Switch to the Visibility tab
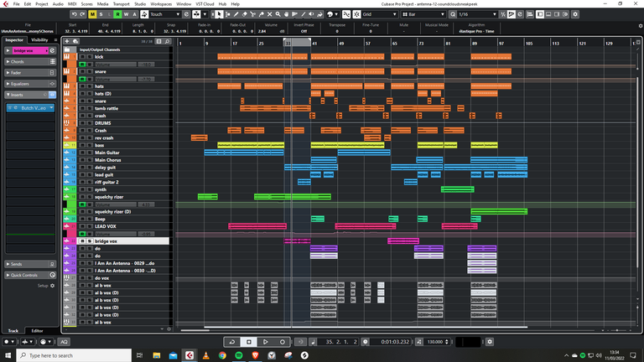The image size is (644, 362). click(40, 40)
